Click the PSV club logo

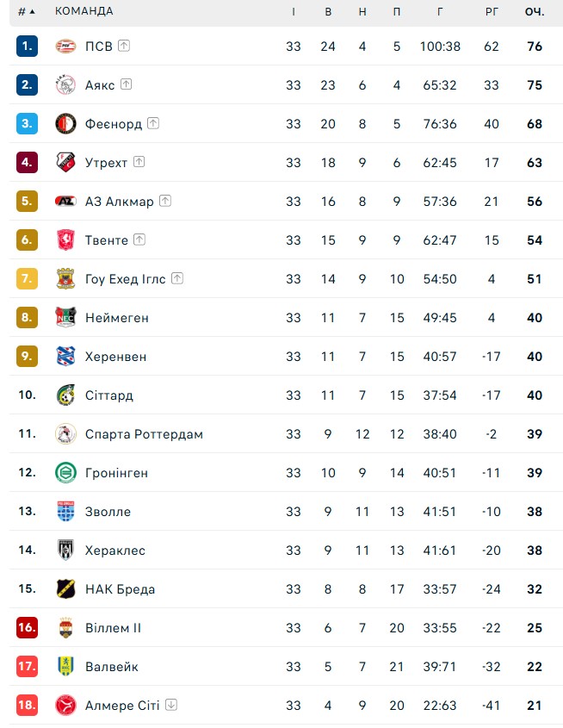coord(65,47)
